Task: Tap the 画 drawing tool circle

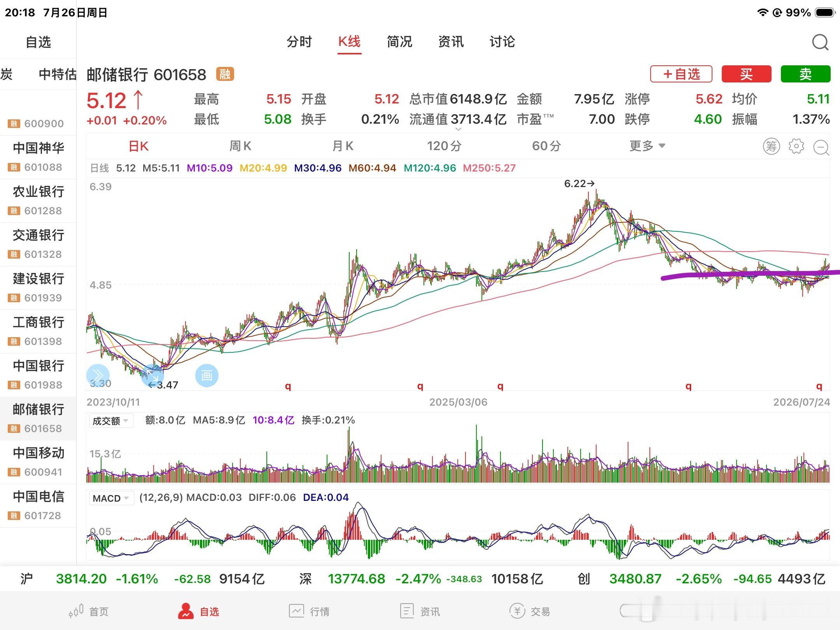Action: coord(206,375)
